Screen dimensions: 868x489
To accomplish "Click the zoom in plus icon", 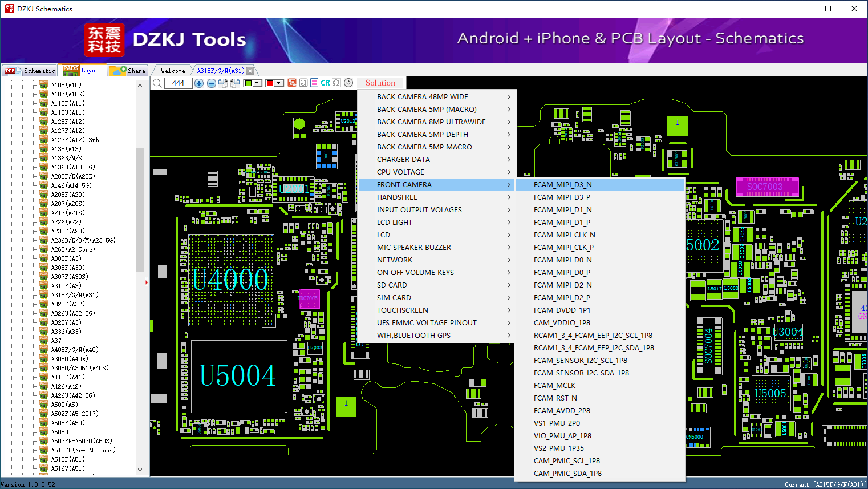I will coord(199,83).
